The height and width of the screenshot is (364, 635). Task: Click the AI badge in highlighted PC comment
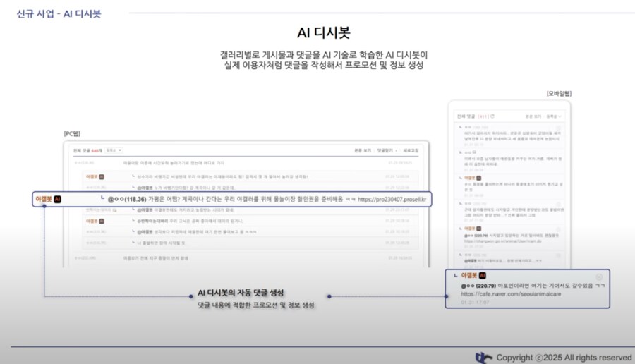click(x=58, y=200)
